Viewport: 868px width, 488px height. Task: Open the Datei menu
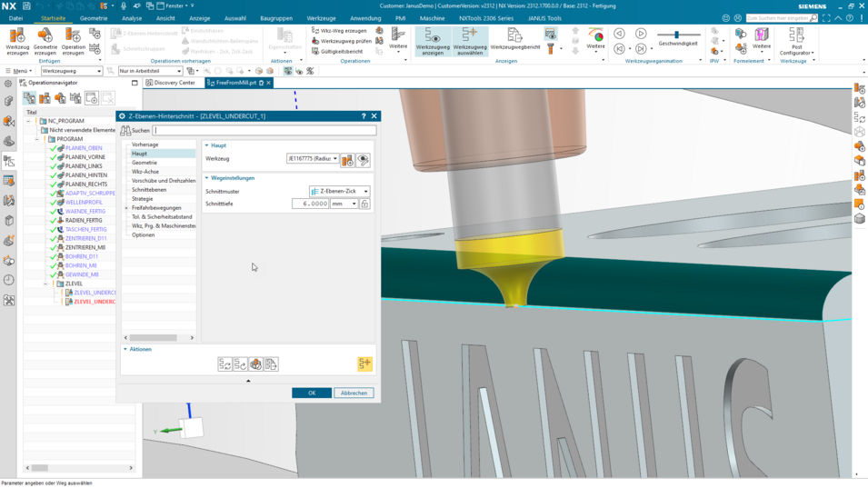(x=15, y=18)
